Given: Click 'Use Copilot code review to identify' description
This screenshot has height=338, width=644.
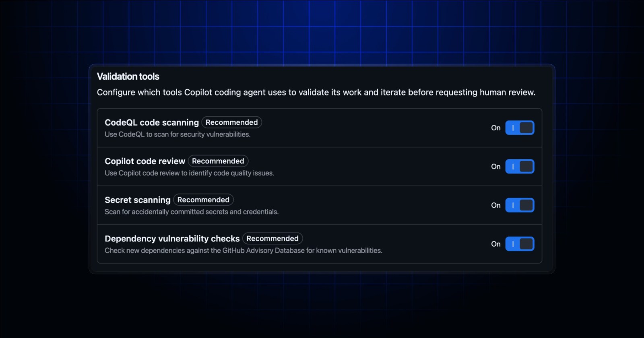Looking at the screenshot, I should point(189,173).
